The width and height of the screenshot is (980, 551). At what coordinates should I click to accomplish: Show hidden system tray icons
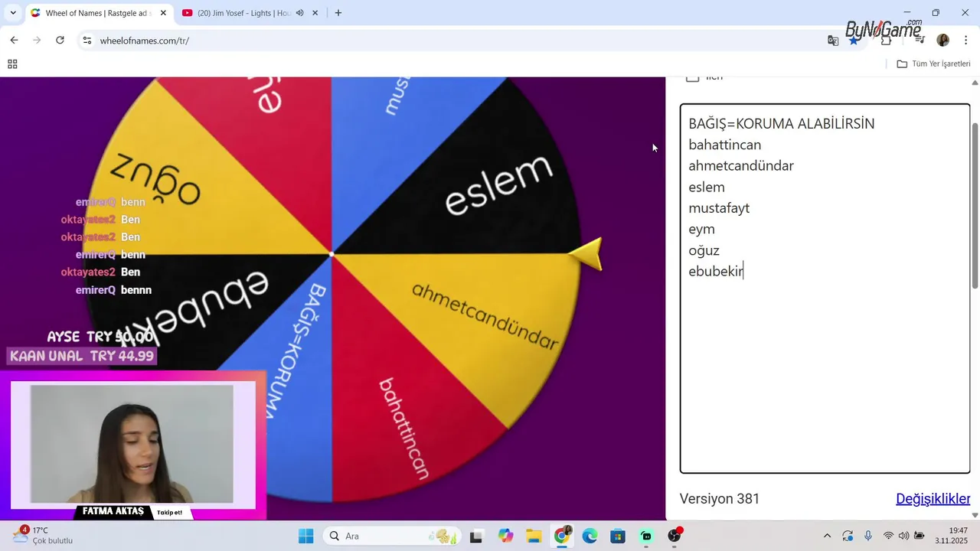(x=827, y=536)
